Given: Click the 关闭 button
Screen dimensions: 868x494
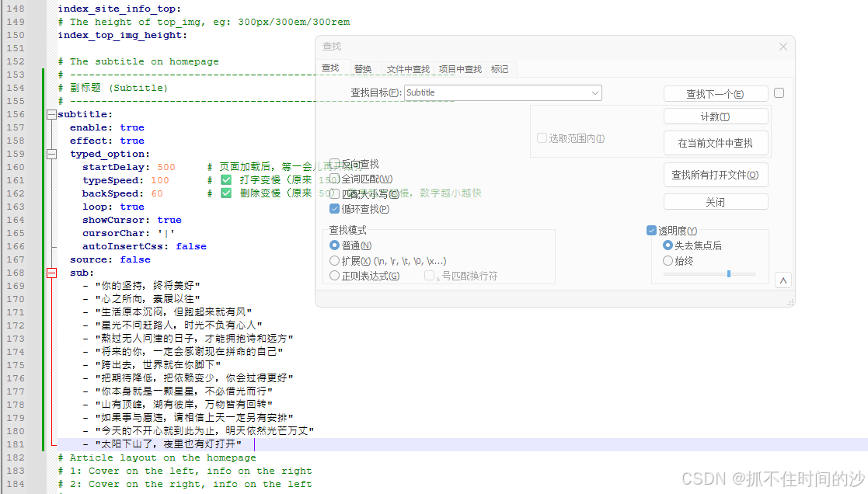Looking at the screenshot, I should click(715, 202).
